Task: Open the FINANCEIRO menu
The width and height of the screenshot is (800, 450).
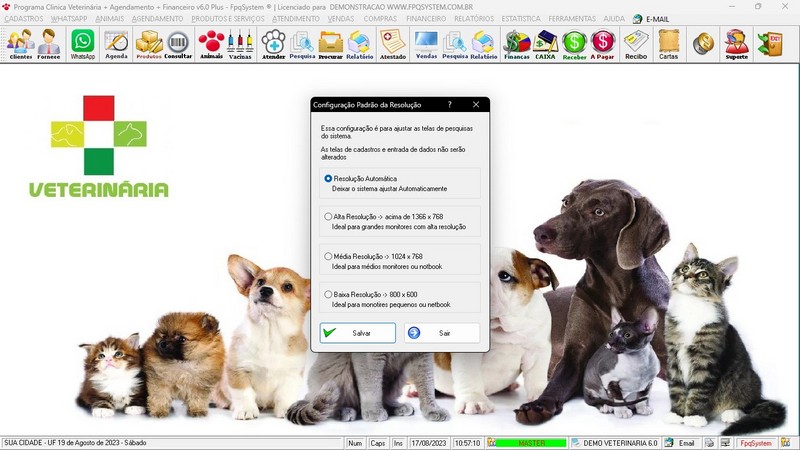Action: (x=426, y=19)
